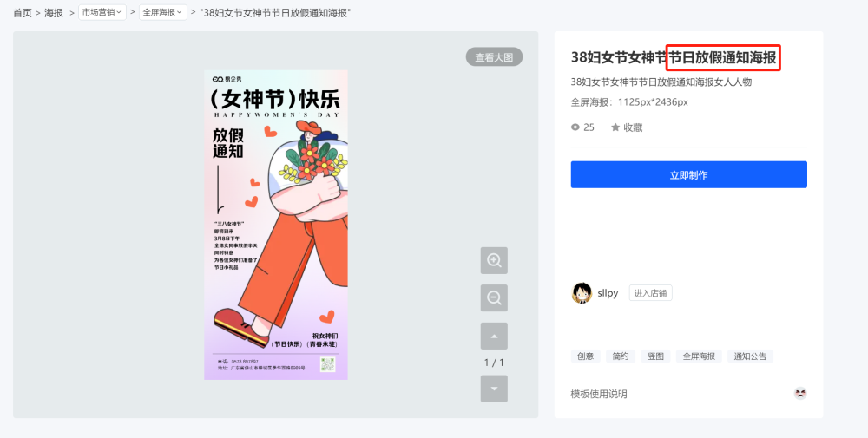The height and width of the screenshot is (438, 868).
Task: Zoom out of the poster preview
Action: [x=494, y=298]
